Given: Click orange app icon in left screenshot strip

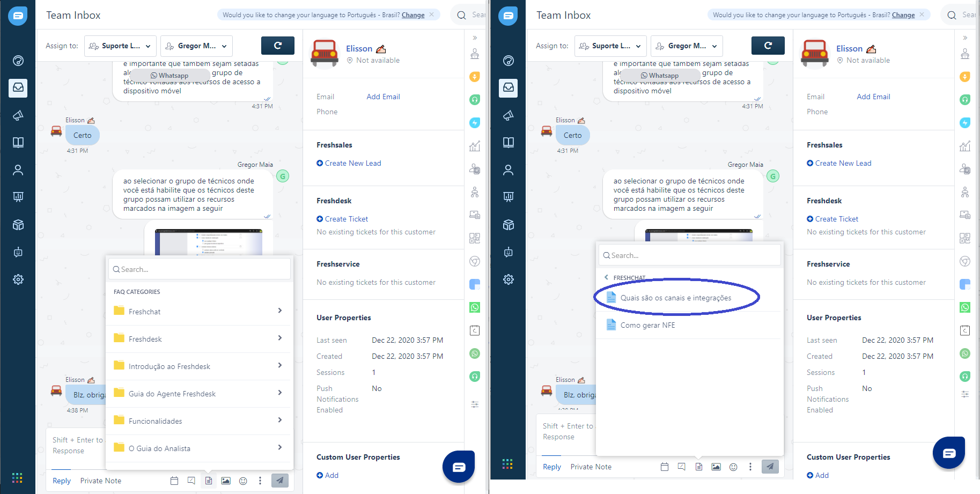Looking at the screenshot, I should [x=475, y=77].
